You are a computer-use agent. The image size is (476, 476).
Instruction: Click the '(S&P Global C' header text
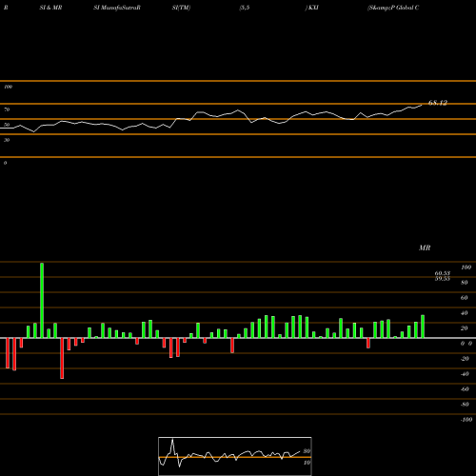pyautogui.click(x=393, y=8)
